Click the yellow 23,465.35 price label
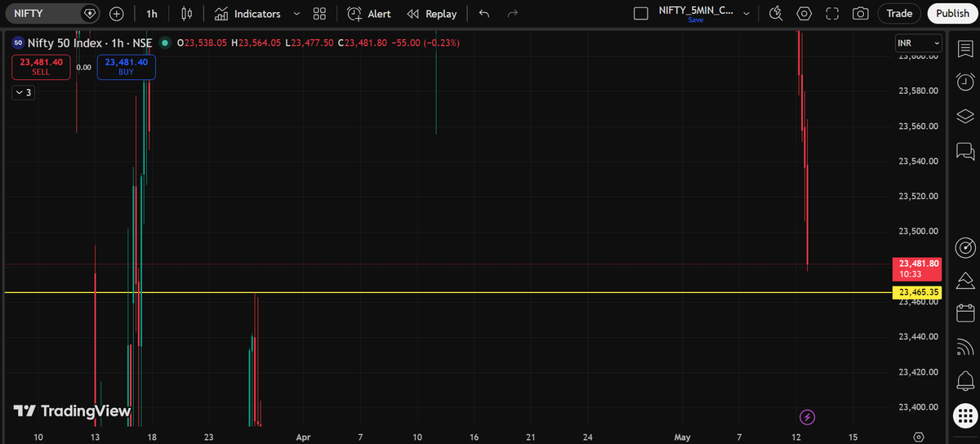Image resolution: width=980 pixels, height=444 pixels. pyautogui.click(x=919, y=292)
